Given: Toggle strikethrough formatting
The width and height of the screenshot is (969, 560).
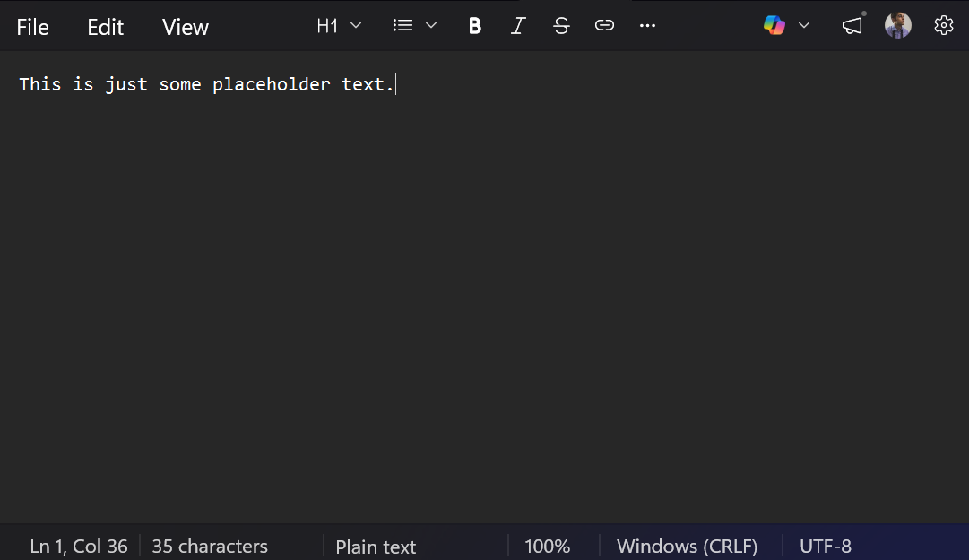Looking at the screenshot, I should [x=561, y=26].
